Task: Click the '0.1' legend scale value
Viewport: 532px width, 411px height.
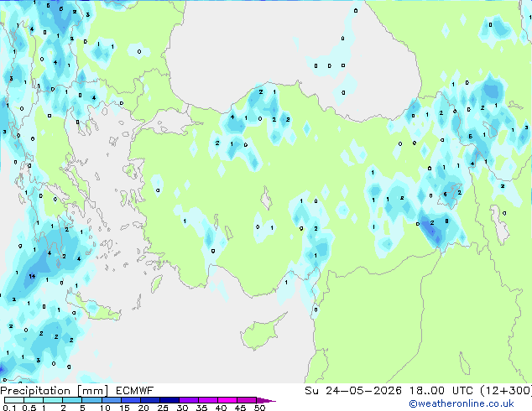Action: pyautogui.click(x=9, y=408)
